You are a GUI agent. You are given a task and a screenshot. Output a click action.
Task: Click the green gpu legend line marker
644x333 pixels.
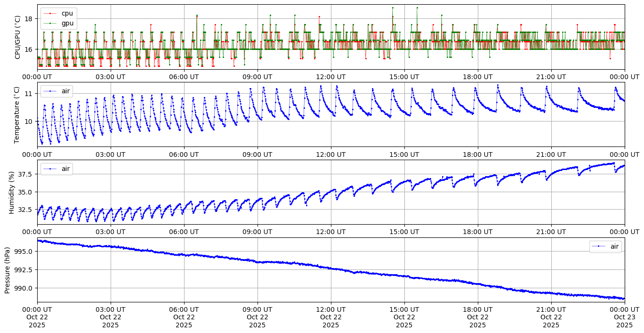50,23
